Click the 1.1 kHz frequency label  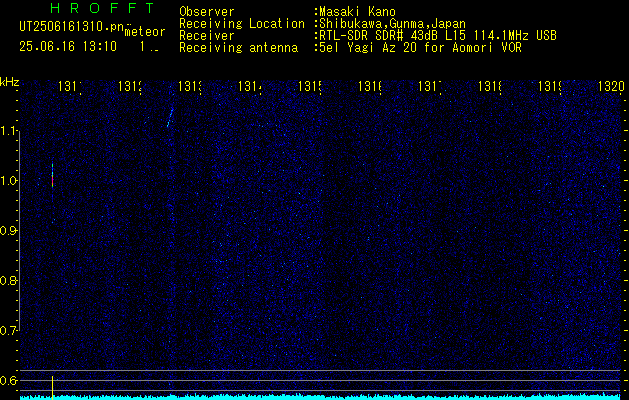coord(8,130)
